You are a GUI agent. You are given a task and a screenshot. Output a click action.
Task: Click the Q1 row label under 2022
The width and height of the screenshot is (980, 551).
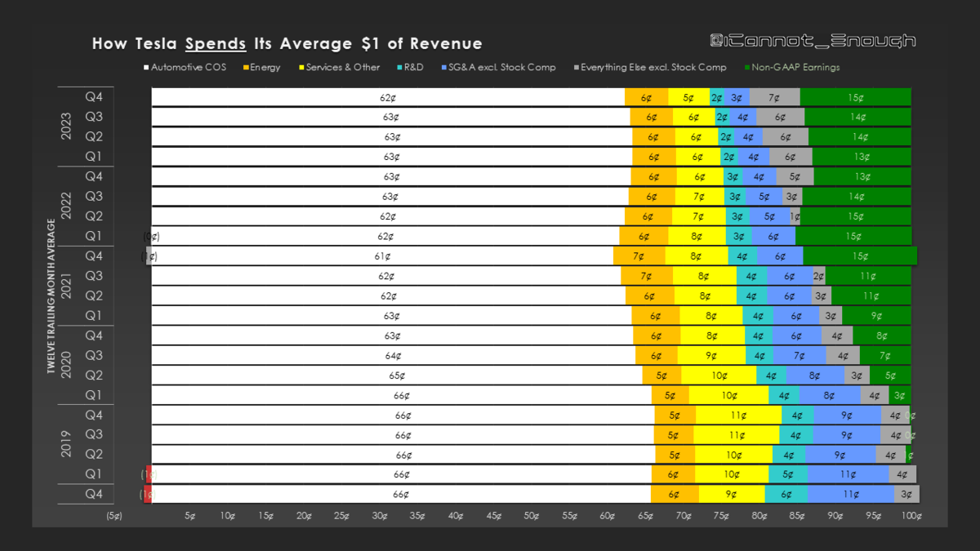94,236
